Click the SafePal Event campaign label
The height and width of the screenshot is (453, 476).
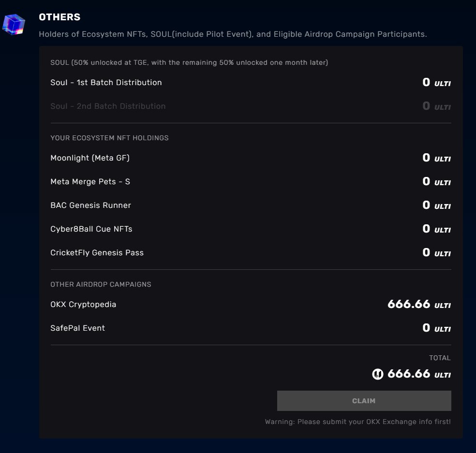pyautogui.click(x=77, y=328)
